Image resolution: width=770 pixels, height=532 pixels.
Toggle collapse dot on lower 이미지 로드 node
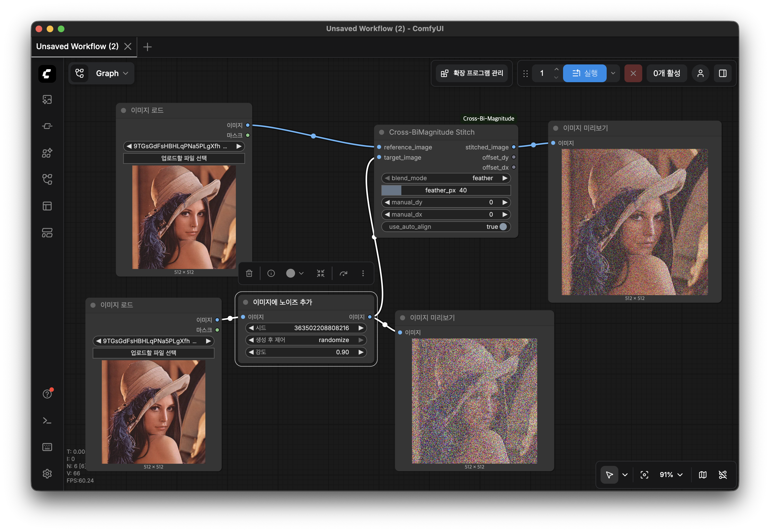tap(93, 305)
